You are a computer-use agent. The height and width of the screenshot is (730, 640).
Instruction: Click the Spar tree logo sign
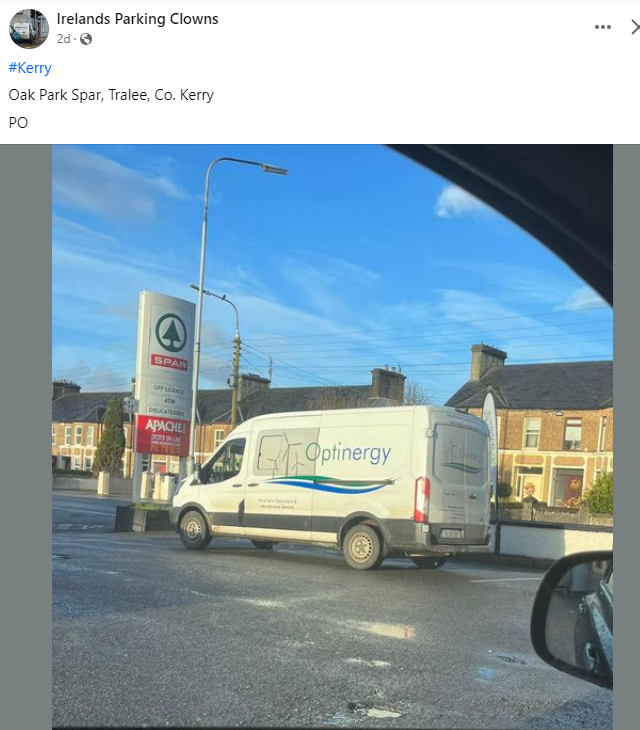tap(171, 333)
